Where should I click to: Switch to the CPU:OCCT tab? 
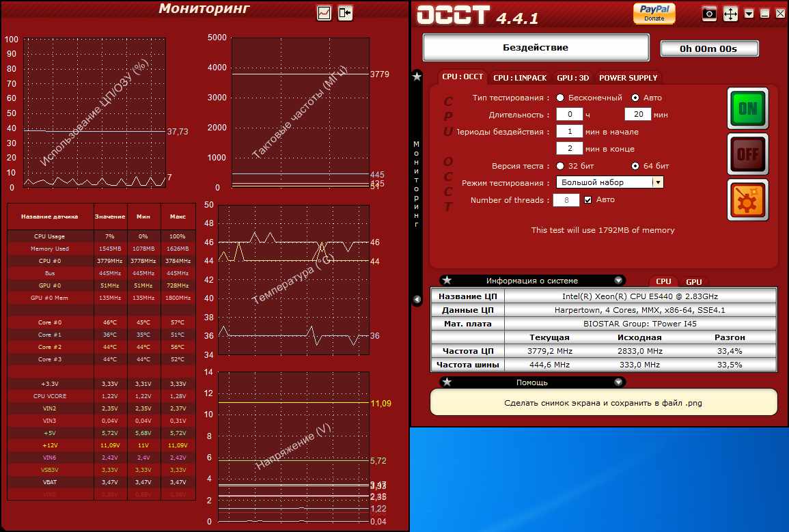pyautogui.click(x=462, y=77)
